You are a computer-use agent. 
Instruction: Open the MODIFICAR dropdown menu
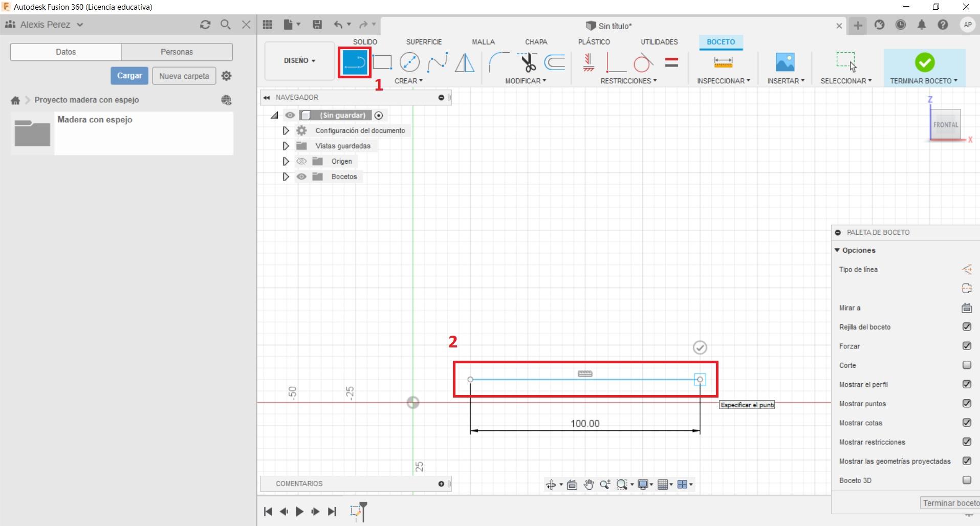(526, 81)
